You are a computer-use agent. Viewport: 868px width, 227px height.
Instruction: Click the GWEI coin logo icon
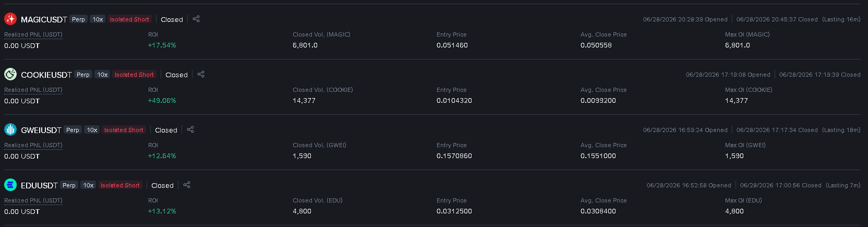click(10, 129)
